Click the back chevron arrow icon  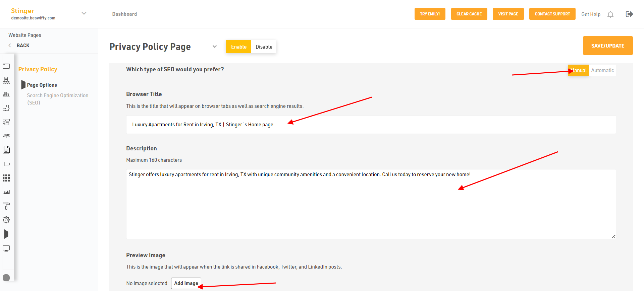click(10, 46)
